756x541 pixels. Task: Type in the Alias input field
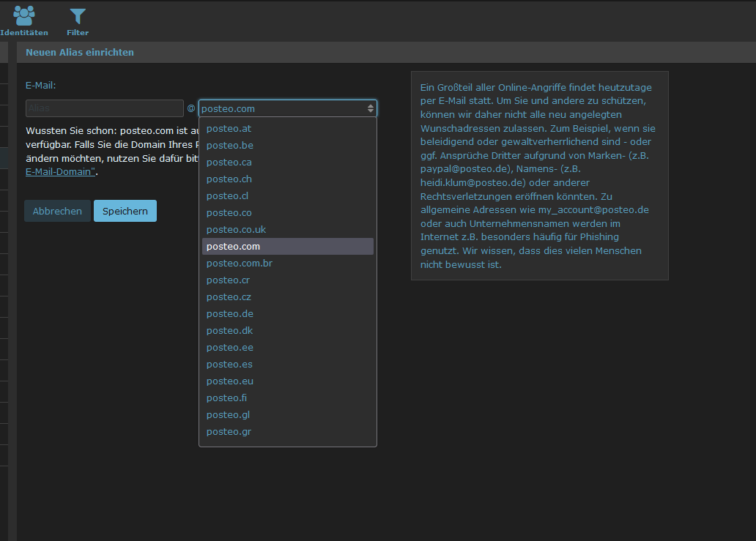[x=104, y=108]
